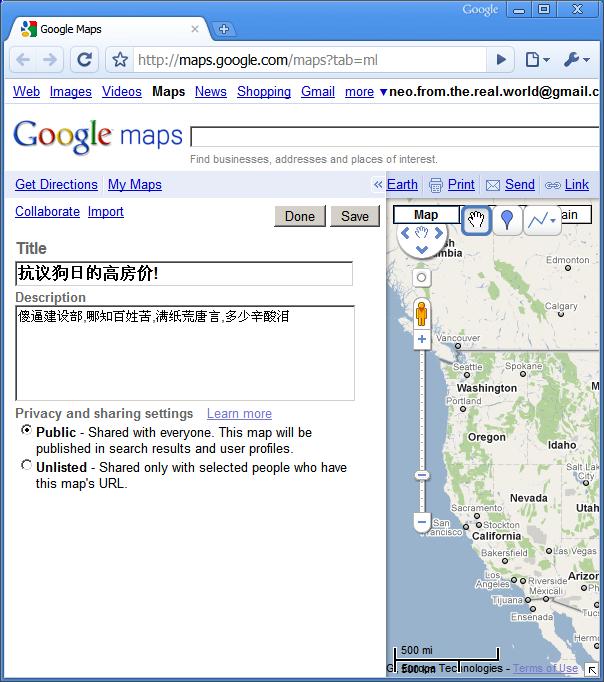
Task: Click the center hand icon in pan control
Action: point(421,233)
